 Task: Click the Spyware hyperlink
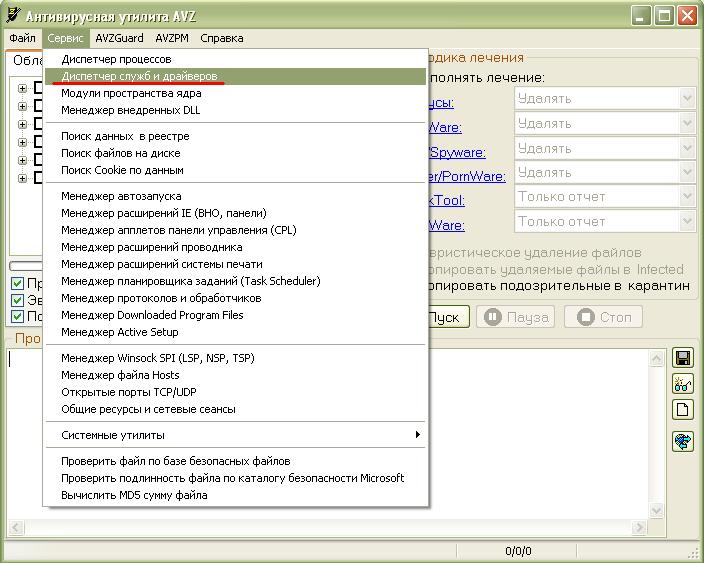457,152
